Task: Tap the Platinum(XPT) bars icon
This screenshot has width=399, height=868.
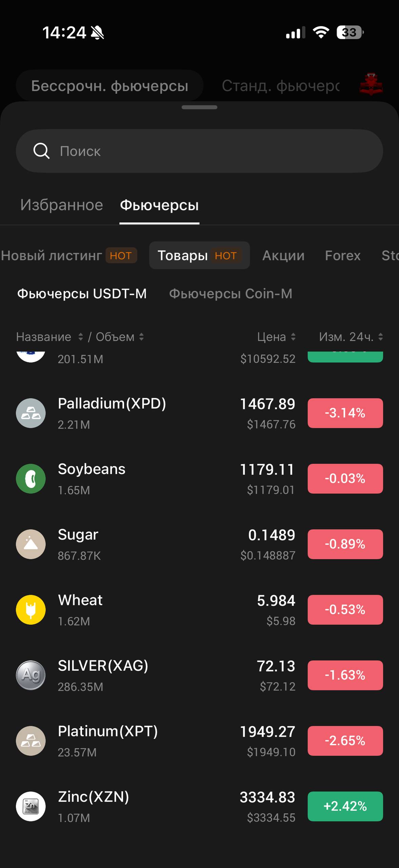Action: (31, 741)
